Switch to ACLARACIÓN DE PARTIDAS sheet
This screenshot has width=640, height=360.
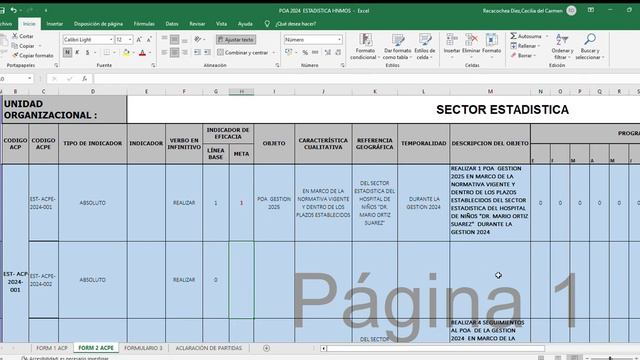tap(209, 348)
